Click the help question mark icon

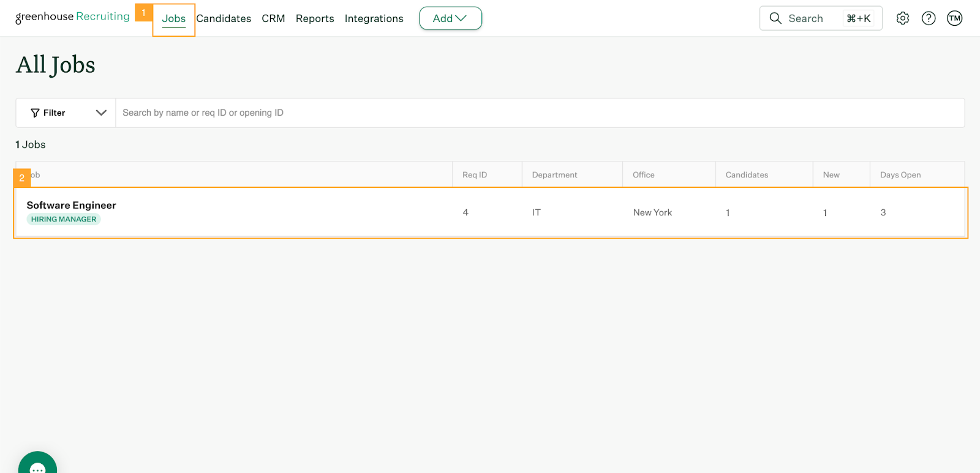click(x=929, y=18)
